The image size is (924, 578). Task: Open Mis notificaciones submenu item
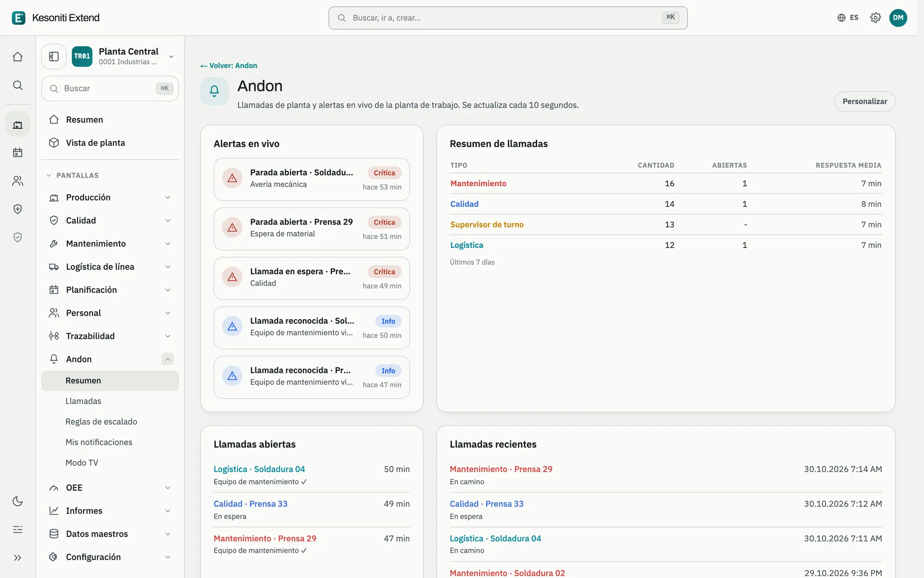[110, 442]
